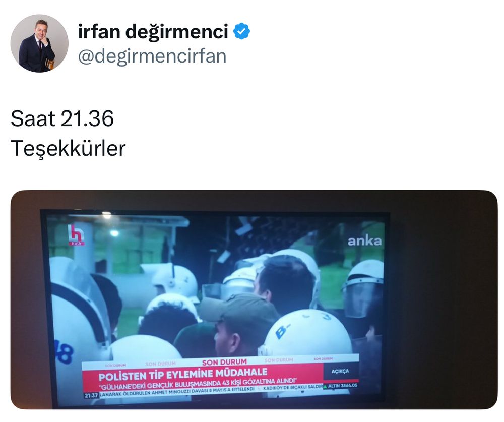Click the bold SON DURUM banner label
The height and width of the screenshot is (422, 504).
tap(224, 362)
